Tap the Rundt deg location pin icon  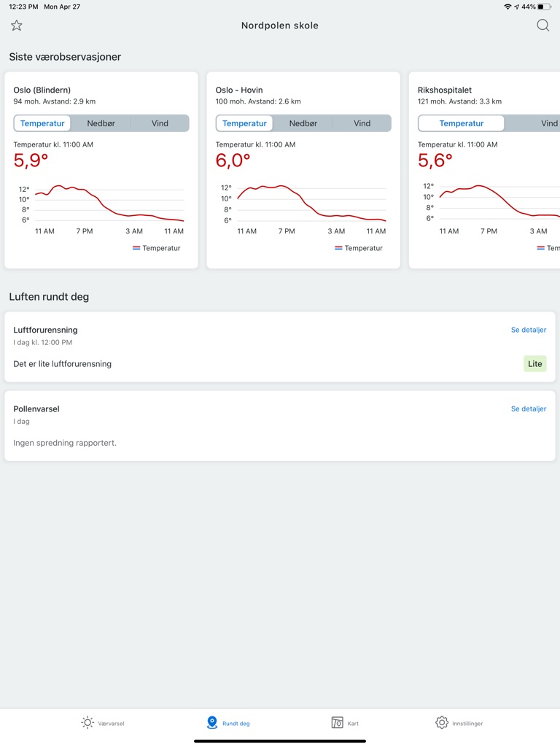click(x=212, y=722)
